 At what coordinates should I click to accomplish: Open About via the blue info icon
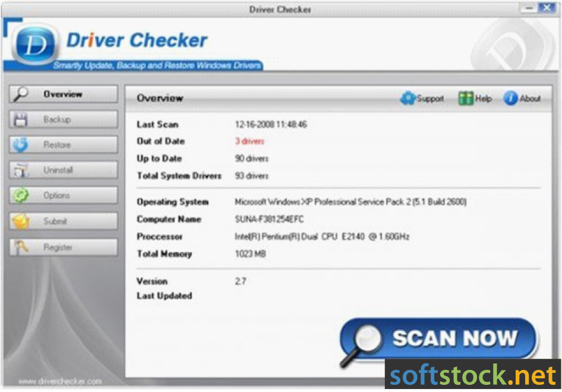pyautogui.click(x=510, y=98)
